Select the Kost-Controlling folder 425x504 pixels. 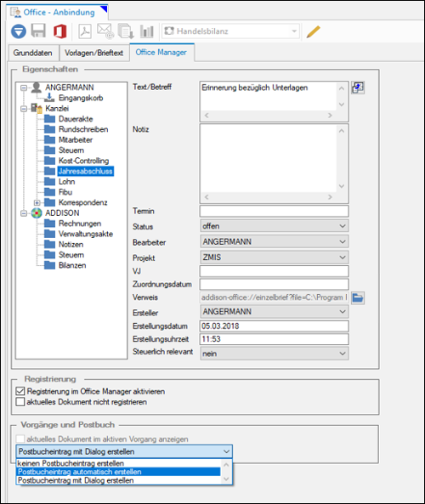tap(83, 161)
